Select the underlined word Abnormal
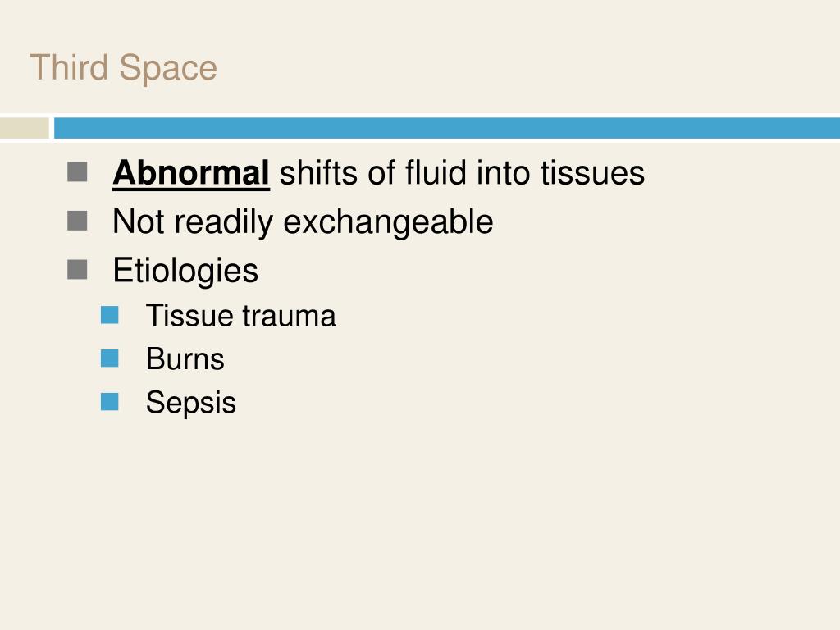Screen dimensions: 840x630 click(190, 173)
